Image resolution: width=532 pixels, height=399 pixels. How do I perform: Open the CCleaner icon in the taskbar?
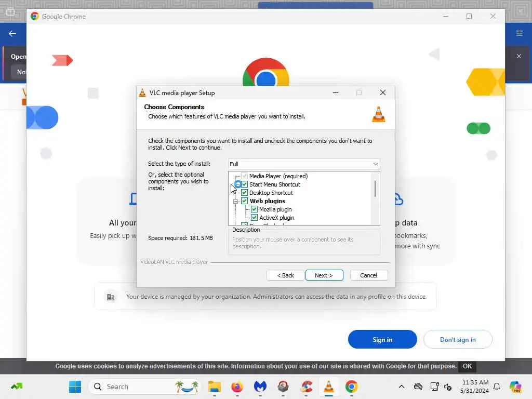(306, 387)
